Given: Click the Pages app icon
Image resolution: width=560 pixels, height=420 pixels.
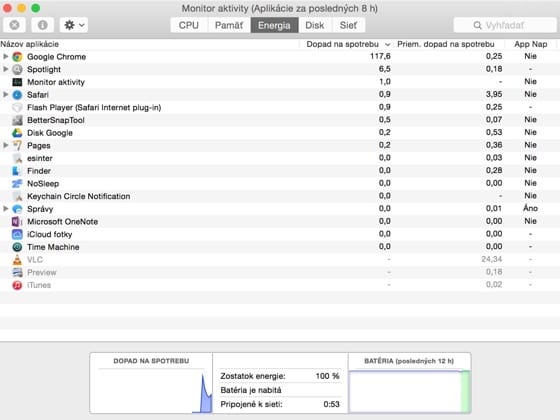Looking at the screenshot, I should point(17,145).
